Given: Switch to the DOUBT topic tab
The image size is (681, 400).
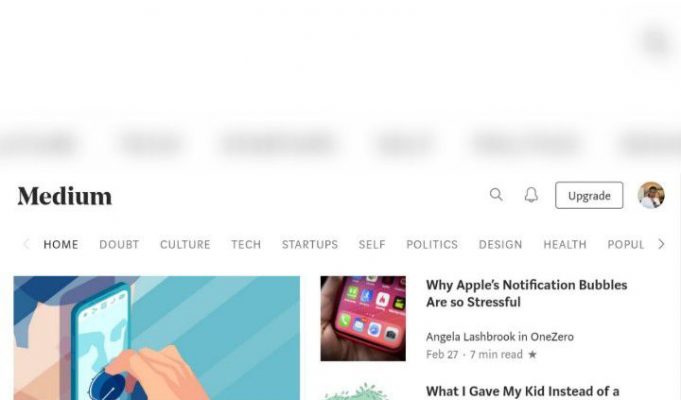Looking at the screenshot, I should pyautogui.click(x=119, y=245).
